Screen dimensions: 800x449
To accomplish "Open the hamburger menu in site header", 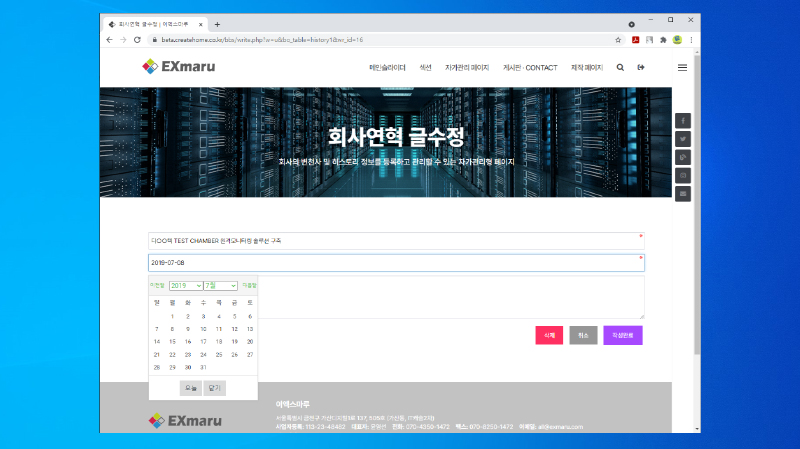I will [682, 67].
